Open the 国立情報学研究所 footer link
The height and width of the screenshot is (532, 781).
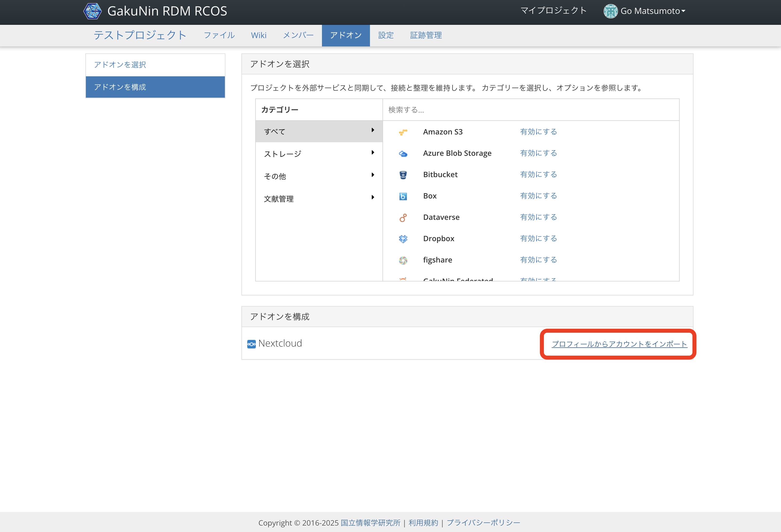(x=370, y=523)
